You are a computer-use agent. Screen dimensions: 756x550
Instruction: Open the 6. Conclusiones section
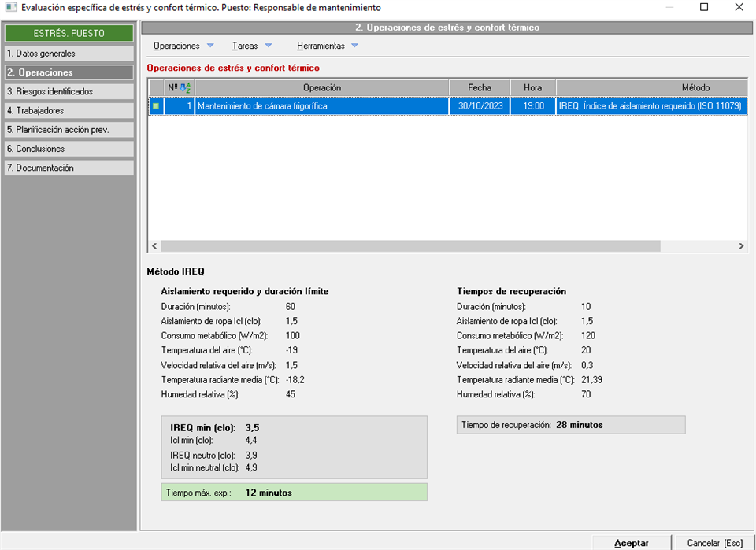[69, 149]
